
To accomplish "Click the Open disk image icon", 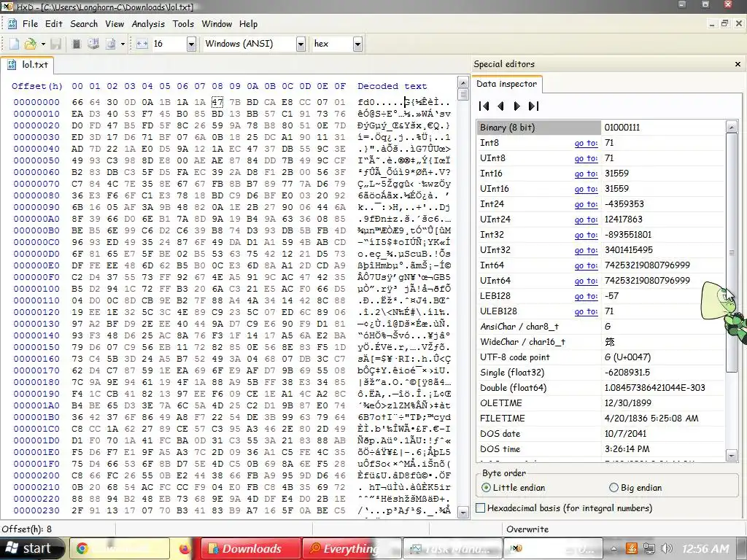I will pos(111,44).
